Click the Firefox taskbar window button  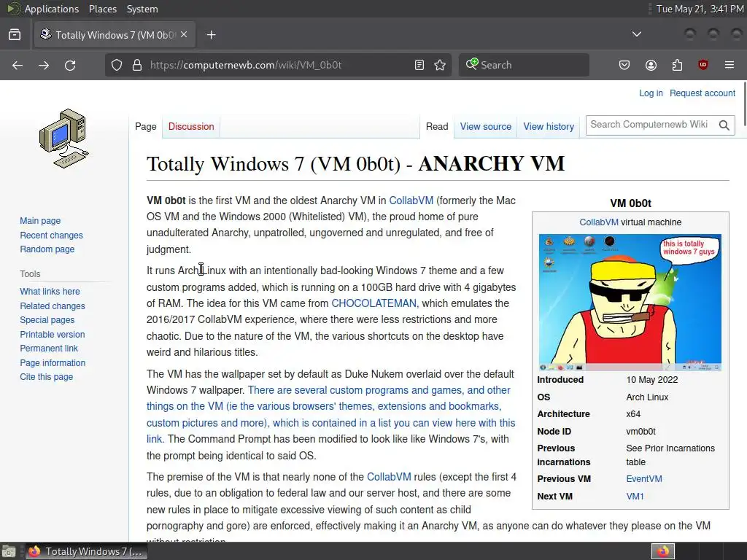[x=86, y=551]
